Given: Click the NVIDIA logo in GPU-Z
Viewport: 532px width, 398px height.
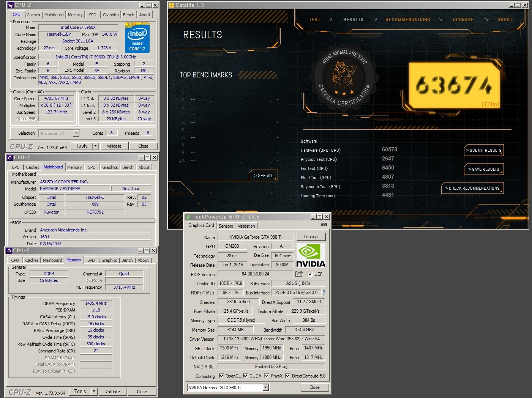Looking at the screenshot, I should point(311,255).
